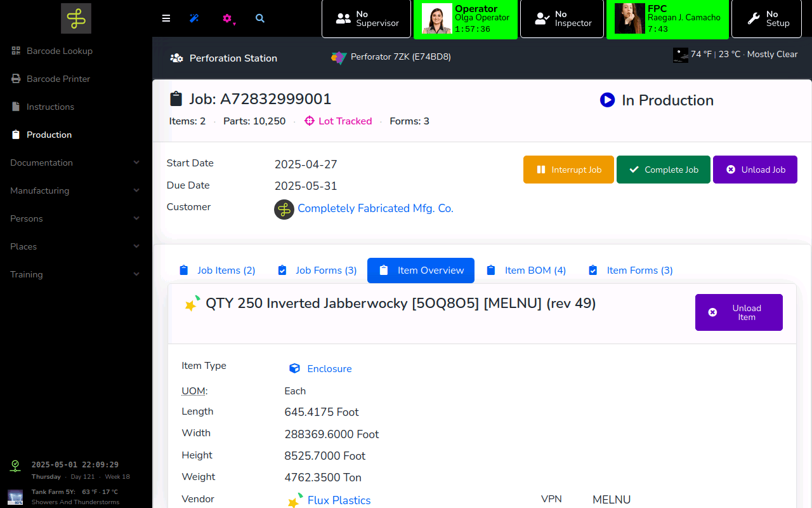This screenshot has height=508, width=812.
Task: Click the Enclosure cube icon
Action: click(294, 368)
